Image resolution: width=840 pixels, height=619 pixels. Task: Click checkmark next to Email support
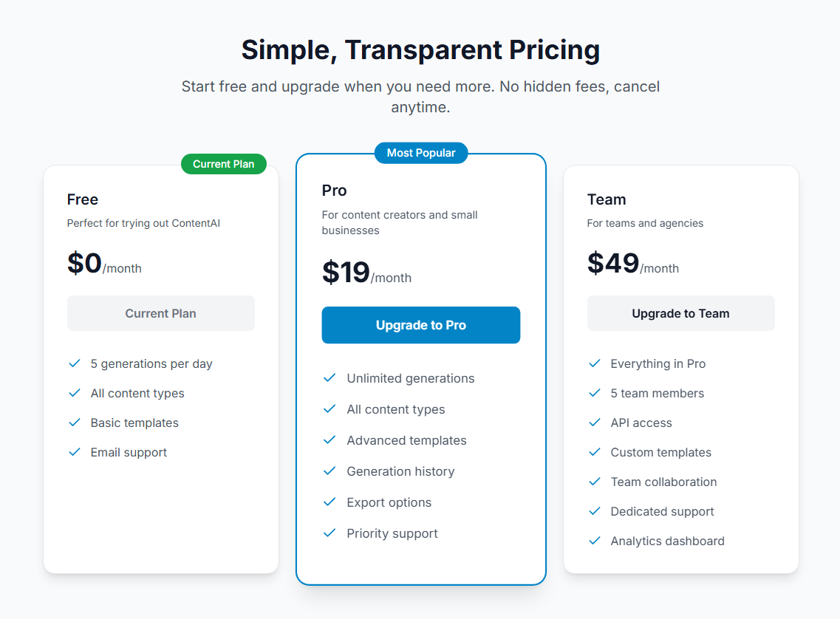[74, 452]
